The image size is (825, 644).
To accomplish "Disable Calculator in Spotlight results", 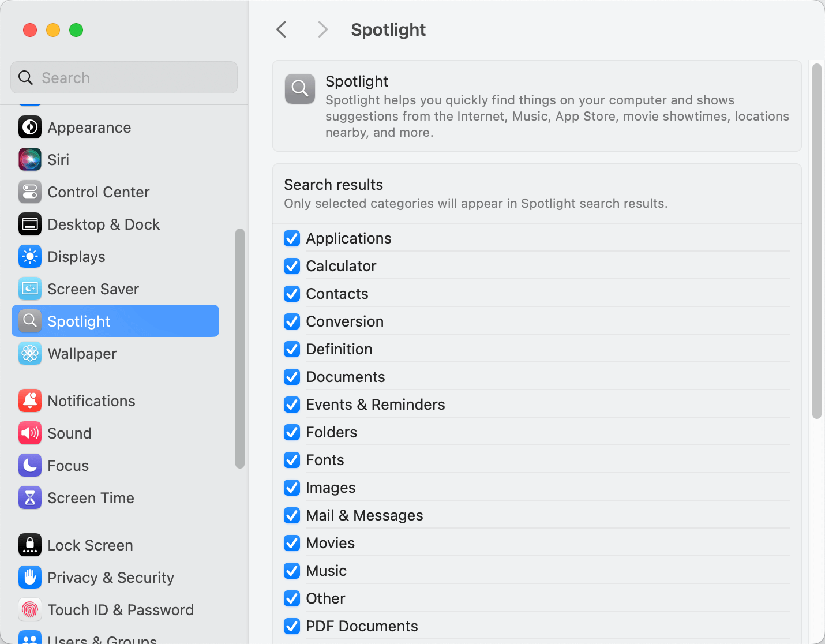I will (x=291, y=265).
